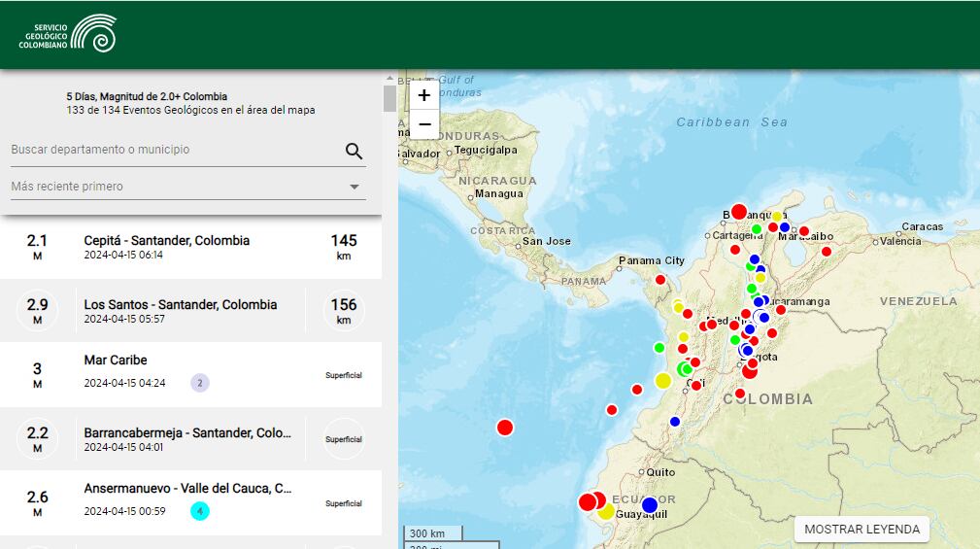980x549 pixels.
Task: Open the Cepitá - Santander event
Action: pyautogui.click(x=190, y=247)
